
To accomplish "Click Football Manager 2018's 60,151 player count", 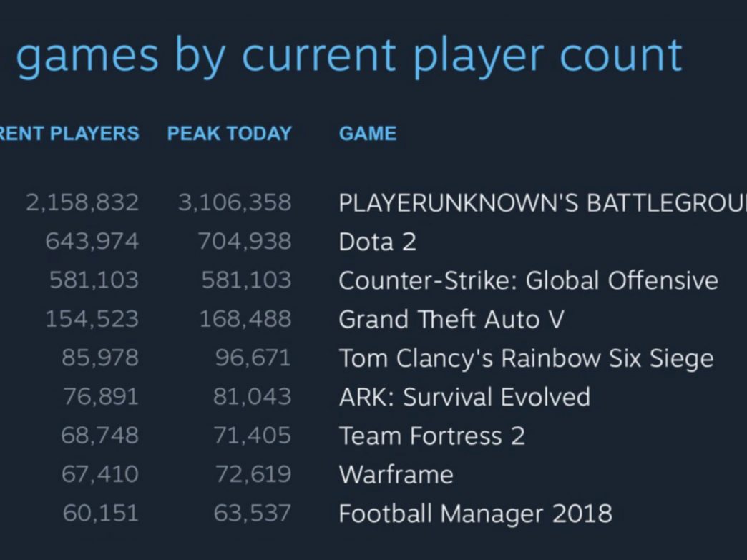I will 100,514.
